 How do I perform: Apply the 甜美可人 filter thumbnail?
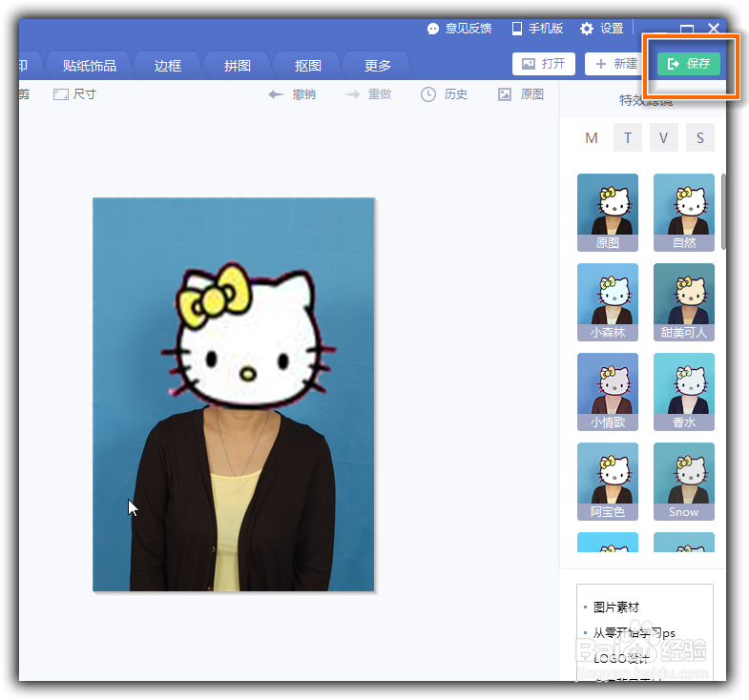click(x=684, y=302)
